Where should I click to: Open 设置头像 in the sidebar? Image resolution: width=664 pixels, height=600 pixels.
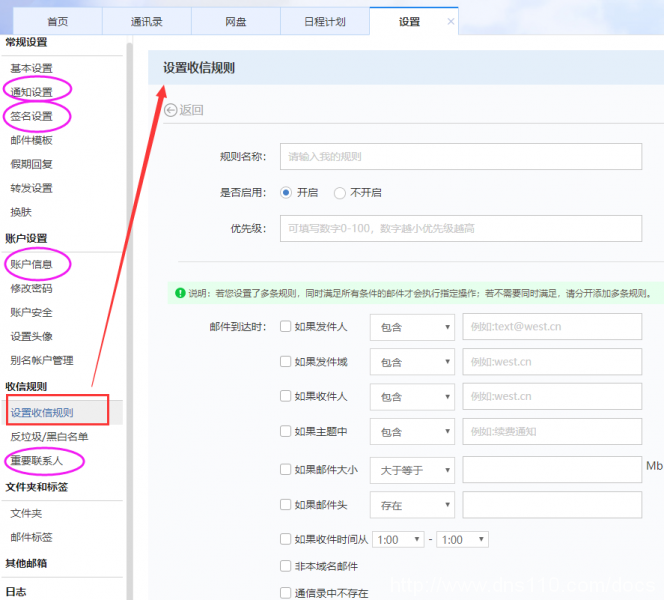click(x=31, y=337)
